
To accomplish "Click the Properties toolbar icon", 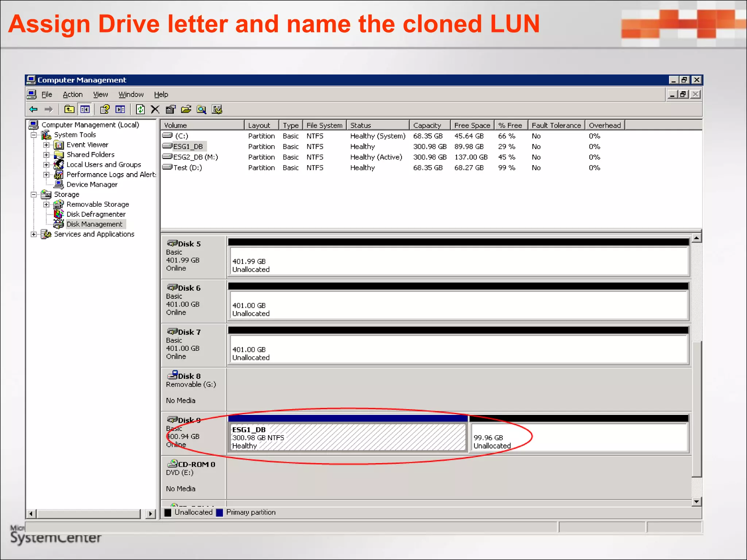I will tap(170, 109).
